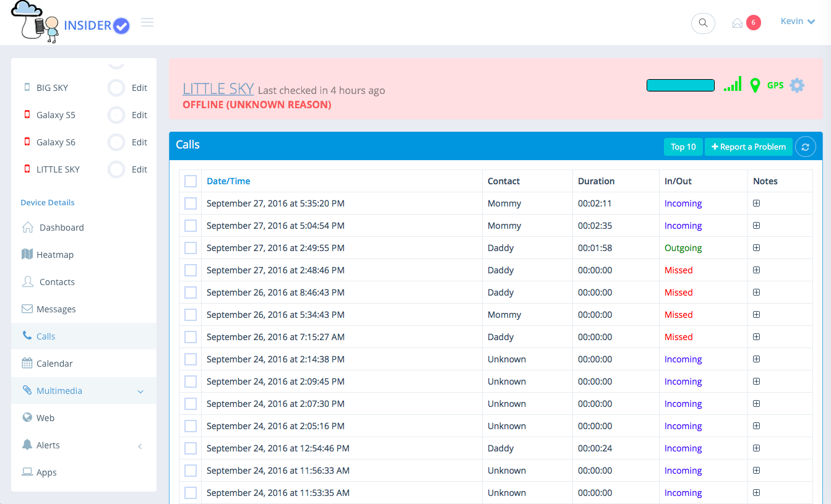Click the red Galaxy S6 phone icon
Viewport: 831px width, 504px height.
click(x=27, y=142)
